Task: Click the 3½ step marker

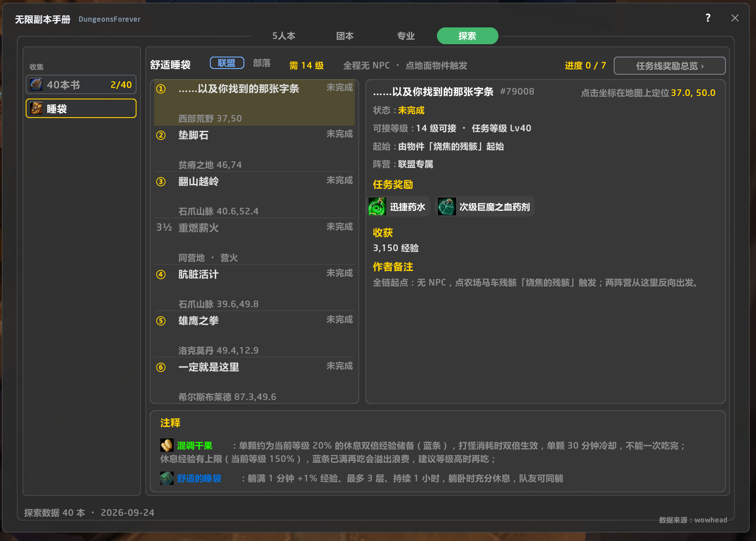Action: coord(164,228)
